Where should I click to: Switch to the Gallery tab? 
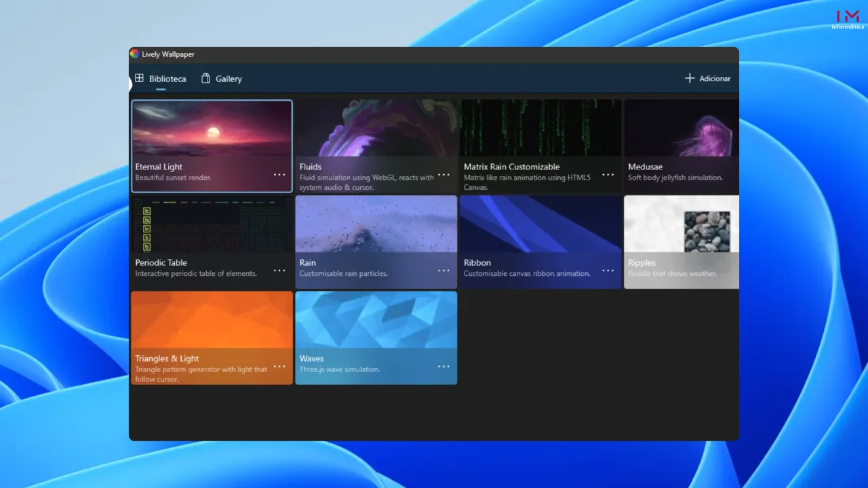[x=222, y=79]
